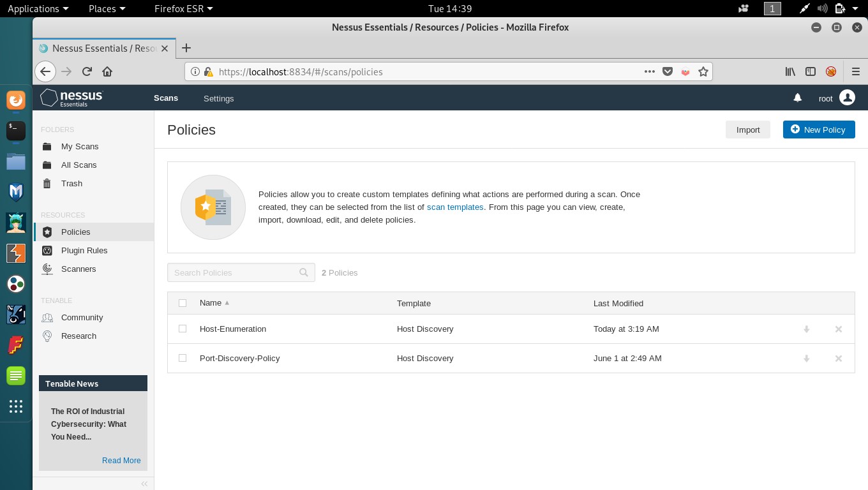This screenshot has width=868, height=490.
Task: Open the Firefox ESR app menu
Action: [x=184, y=8]
